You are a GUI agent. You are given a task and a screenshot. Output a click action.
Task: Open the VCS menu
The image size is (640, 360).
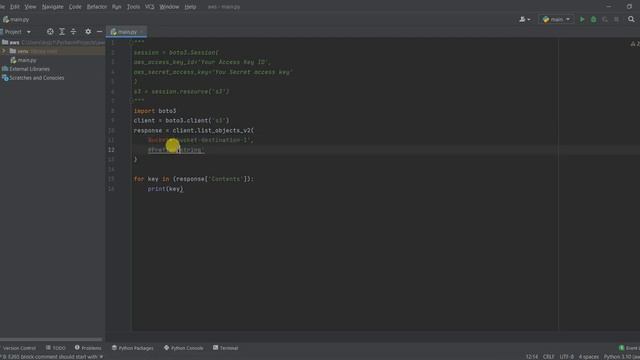[x=150, y=7]
